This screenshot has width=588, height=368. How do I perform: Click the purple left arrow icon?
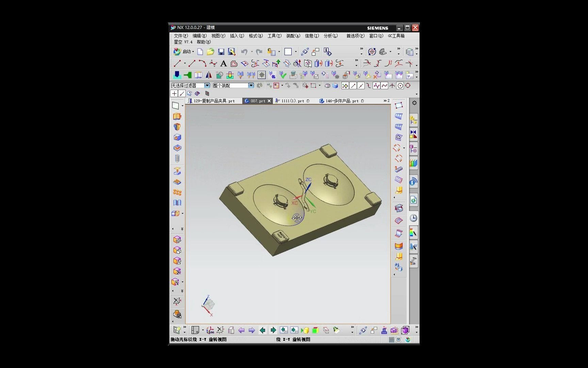[x=241, y=330]
